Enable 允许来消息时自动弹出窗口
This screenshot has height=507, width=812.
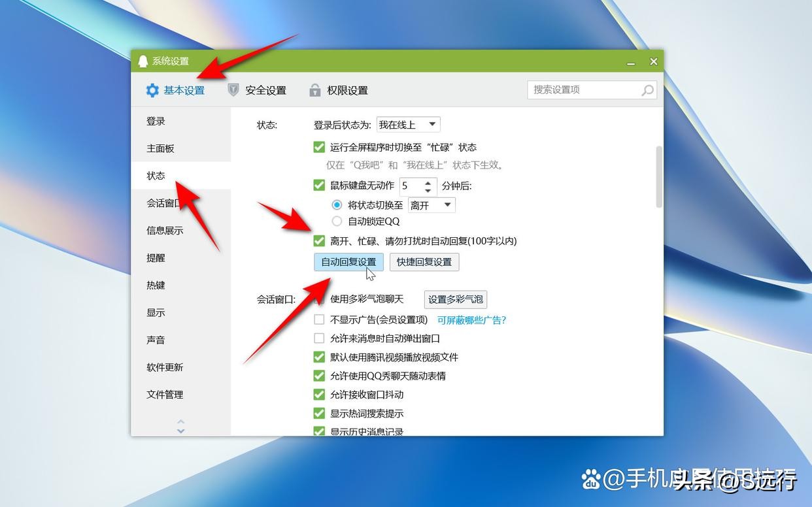(x=319, y=338)
